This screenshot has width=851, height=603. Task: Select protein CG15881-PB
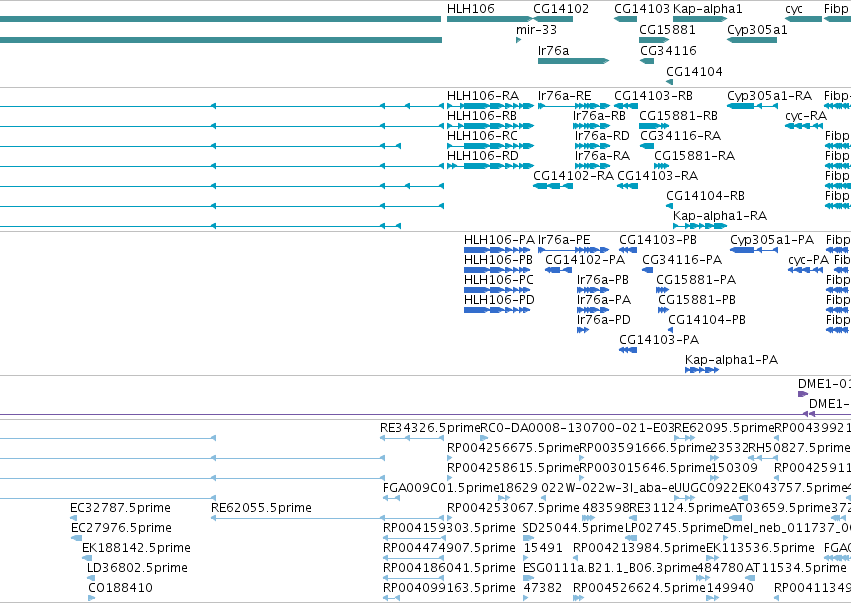[x=697, y=300]
